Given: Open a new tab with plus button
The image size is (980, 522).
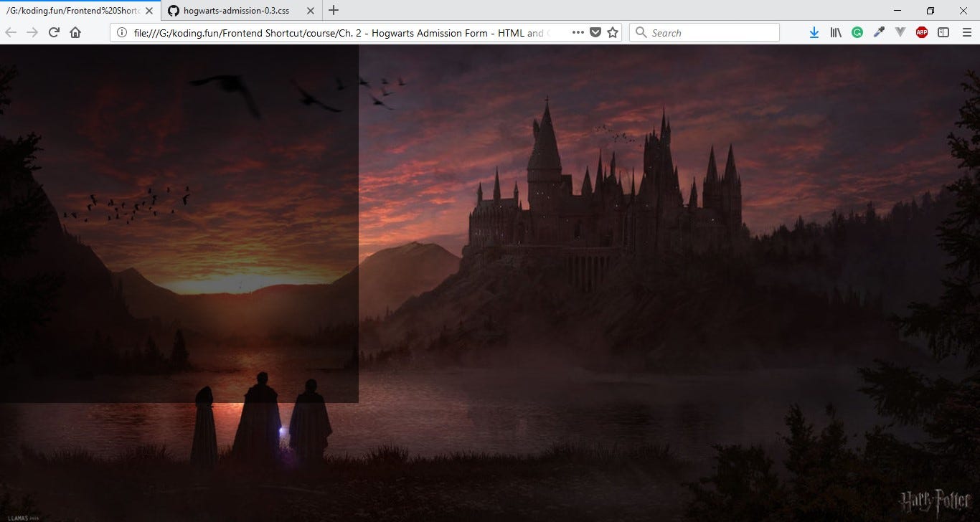Looking at the screenshot, I should coord(333,10).
